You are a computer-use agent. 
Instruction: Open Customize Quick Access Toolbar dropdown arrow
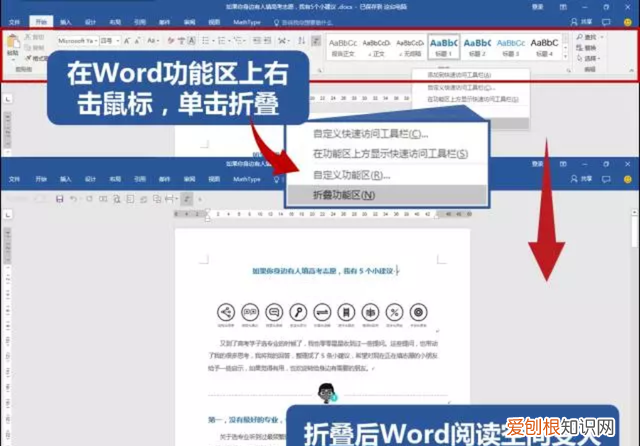point(200,199)
